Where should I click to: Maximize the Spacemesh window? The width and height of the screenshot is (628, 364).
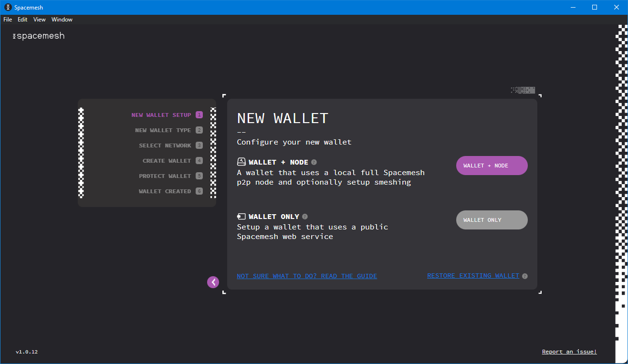coord(595,7)
